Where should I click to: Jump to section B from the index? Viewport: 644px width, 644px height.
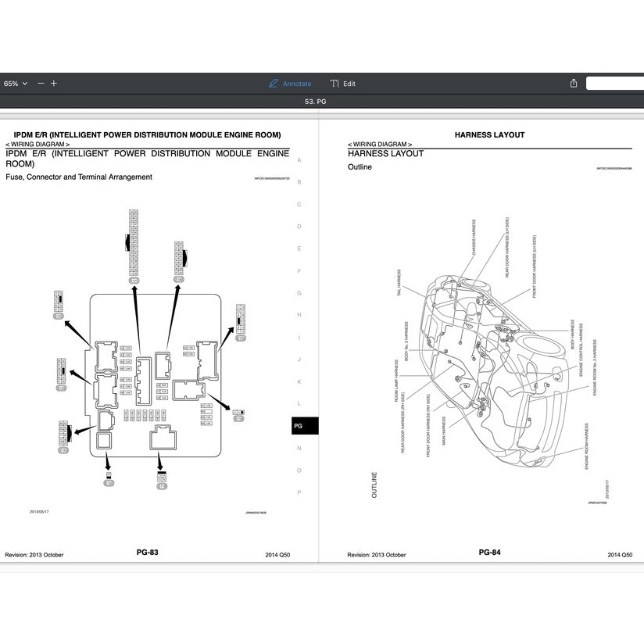coord(299,181)
